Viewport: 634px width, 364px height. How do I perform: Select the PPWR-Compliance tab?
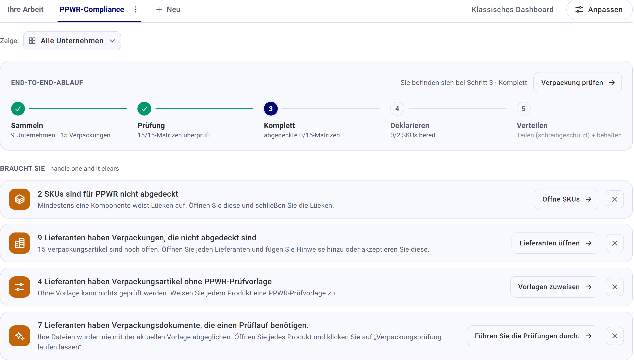(92, 10)
